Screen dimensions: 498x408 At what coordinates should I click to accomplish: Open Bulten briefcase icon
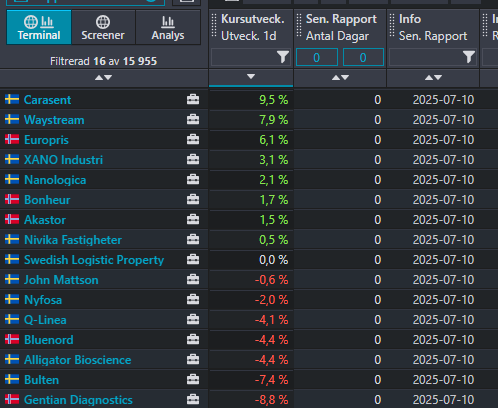193,379
